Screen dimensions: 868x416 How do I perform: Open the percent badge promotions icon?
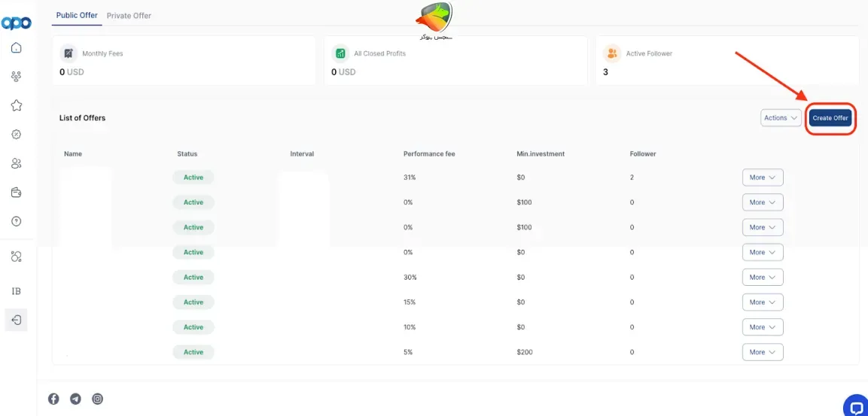pos(16,135)
